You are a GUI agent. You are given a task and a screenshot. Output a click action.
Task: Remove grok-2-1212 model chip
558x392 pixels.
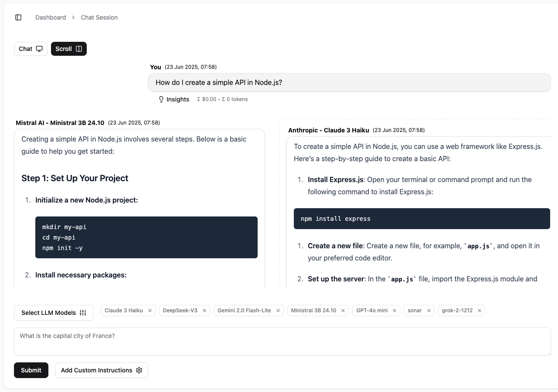(x=480, y=311)
